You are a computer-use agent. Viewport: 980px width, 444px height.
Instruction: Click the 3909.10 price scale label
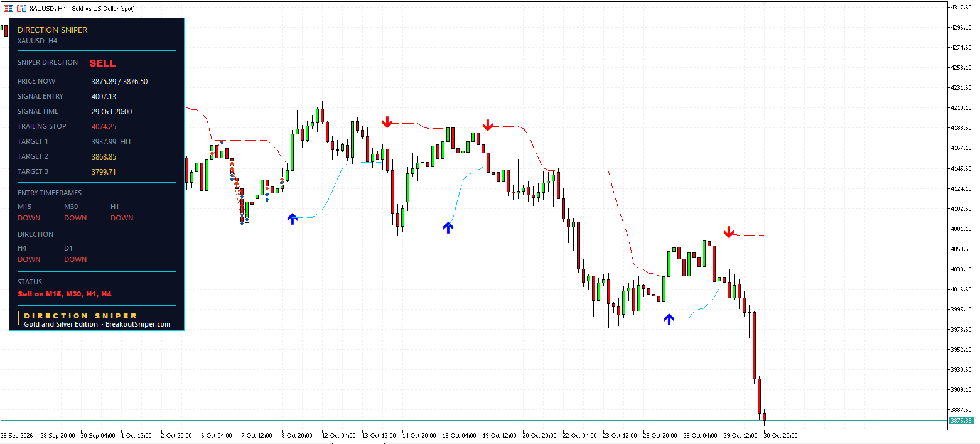tap(962, 390)
